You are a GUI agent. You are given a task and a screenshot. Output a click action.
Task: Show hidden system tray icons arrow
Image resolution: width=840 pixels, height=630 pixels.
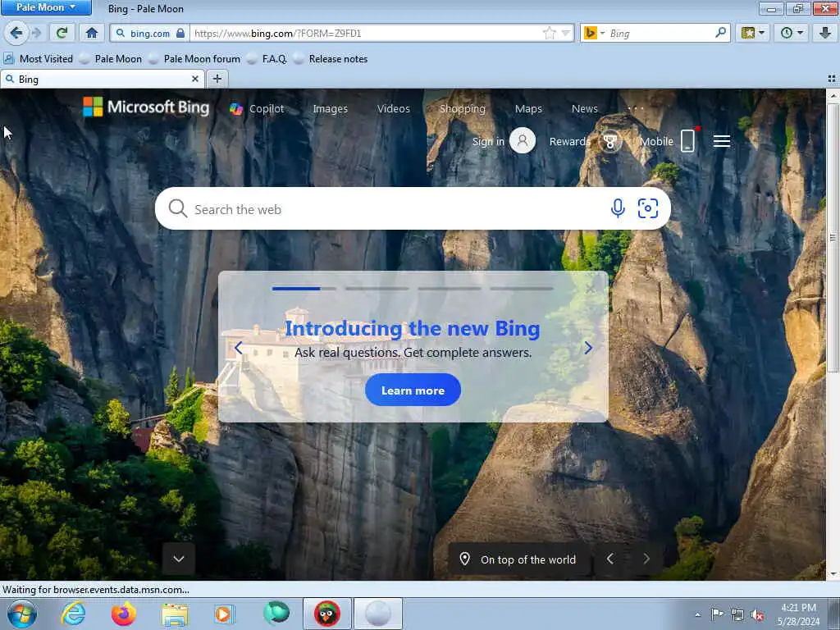(697, 615)
